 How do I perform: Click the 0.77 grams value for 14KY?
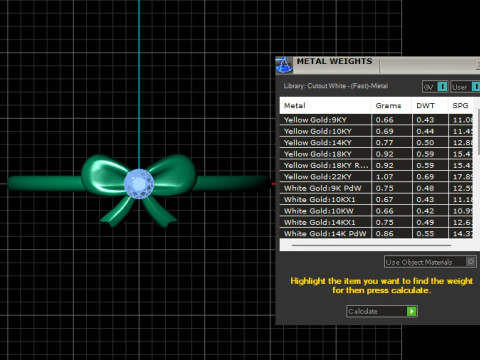click(x=385, y=143)
